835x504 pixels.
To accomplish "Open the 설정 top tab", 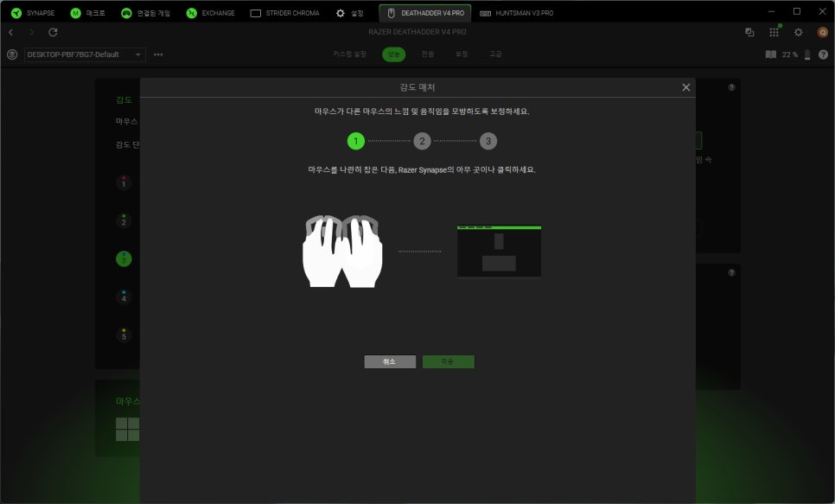I will pos(350,13).
